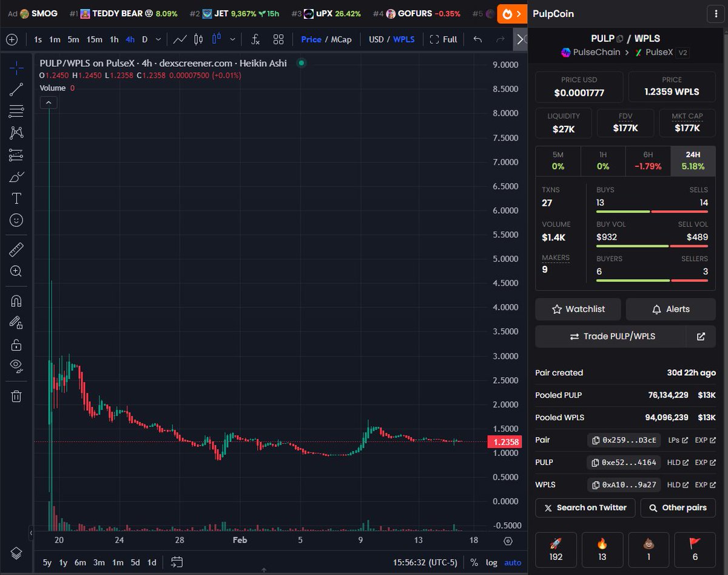Screen dimensions: 728x575
Task: Select the D daily timeframe
Action: pos(144,39)
